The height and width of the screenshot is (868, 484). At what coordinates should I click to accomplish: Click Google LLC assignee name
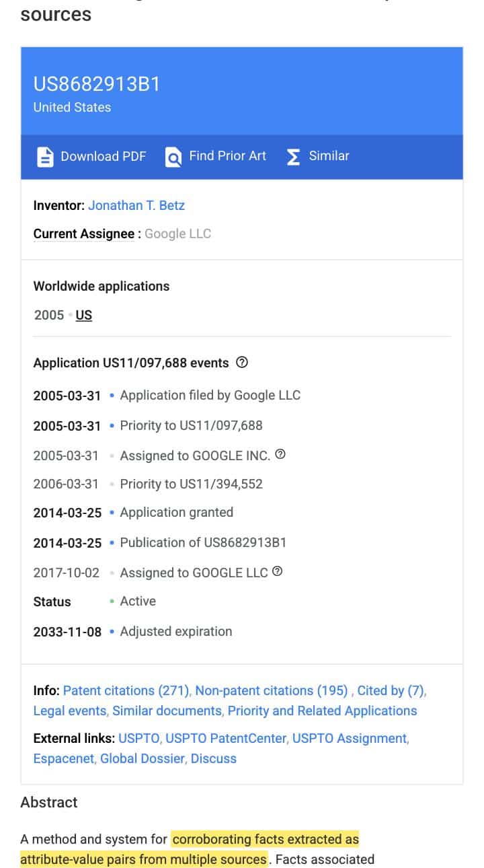177,233
